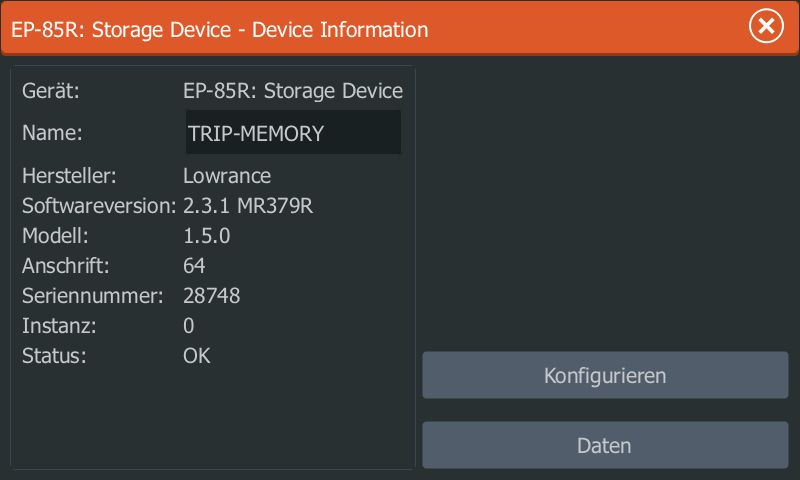
Task: Click the dialog title text
Action: pos(220,29)
